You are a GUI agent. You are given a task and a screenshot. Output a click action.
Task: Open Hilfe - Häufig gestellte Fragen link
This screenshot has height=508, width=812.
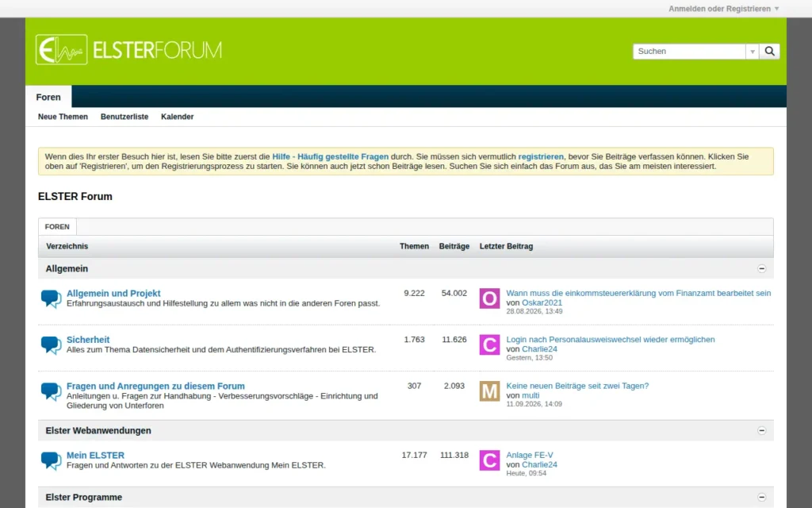pyautogui.click(x=331, y=156)
